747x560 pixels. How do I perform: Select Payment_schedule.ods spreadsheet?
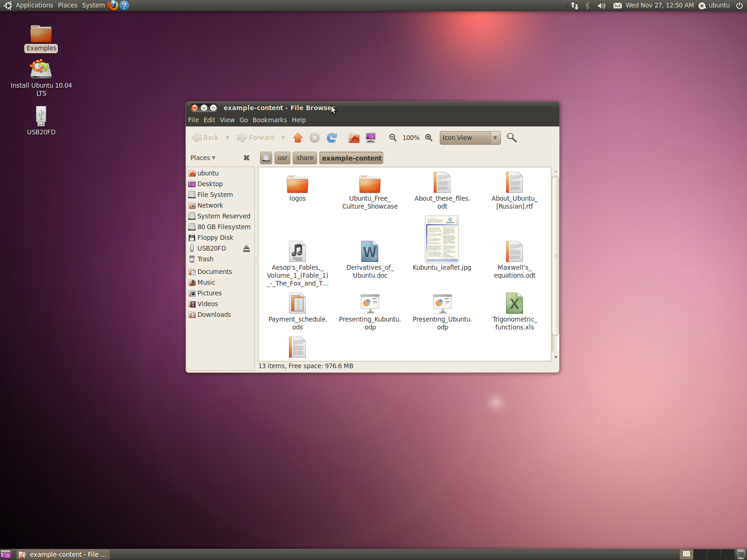[x=297, y=303]
